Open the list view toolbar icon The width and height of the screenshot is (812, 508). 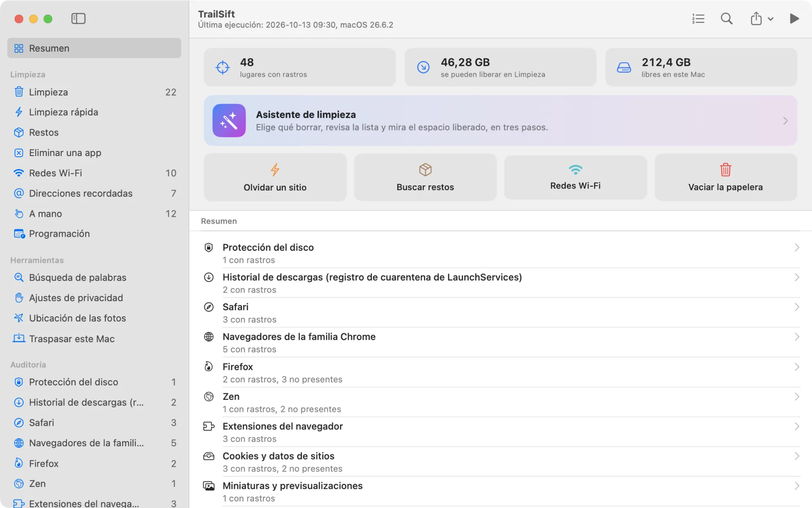(698, 19)
